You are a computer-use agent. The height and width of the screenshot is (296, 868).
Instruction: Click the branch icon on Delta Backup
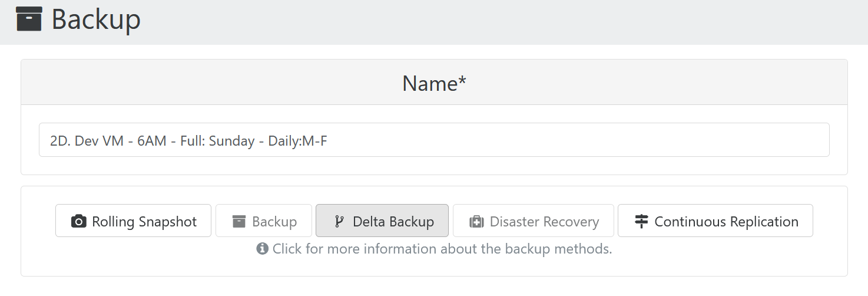(339, 222)
